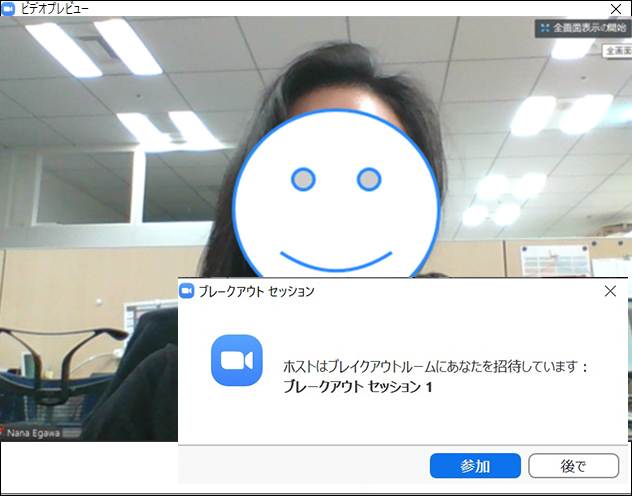The image size is (632, 496).
Task: Click the host invitation message text
Action: click(437, 367)
